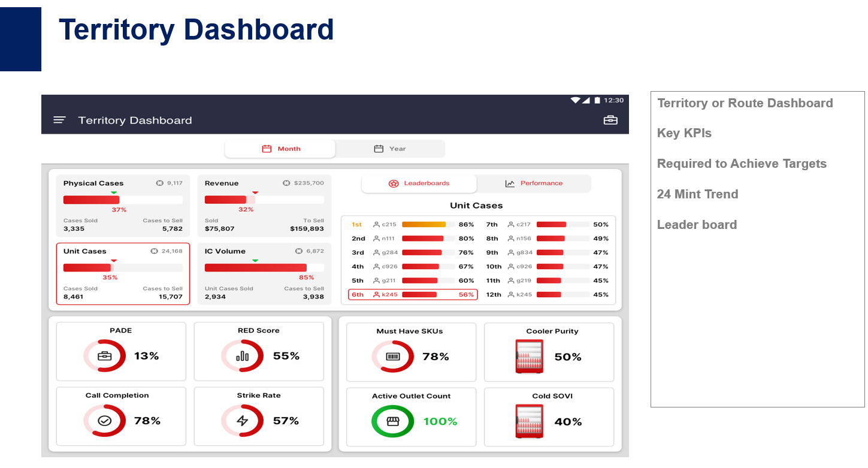Click the Revenue progress bar
This screenshot has width=868, height=468.
264,200
